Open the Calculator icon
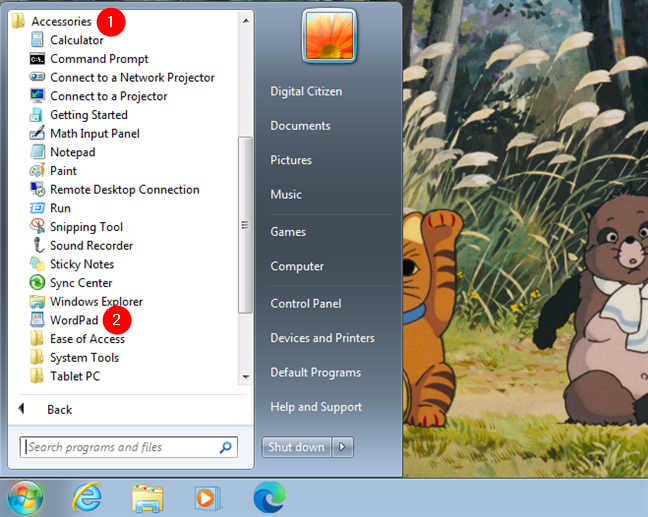The width and height of the screenshot is (648, 517). point(37,40)
